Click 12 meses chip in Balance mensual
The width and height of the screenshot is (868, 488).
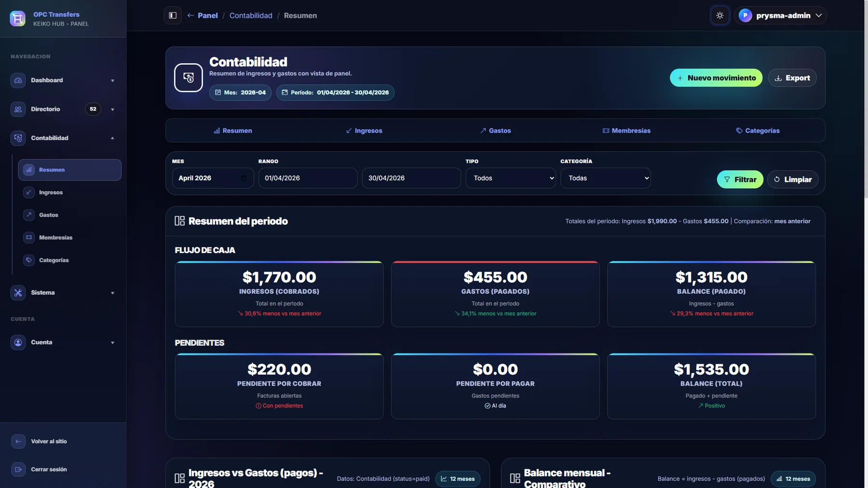pos(793,479)
